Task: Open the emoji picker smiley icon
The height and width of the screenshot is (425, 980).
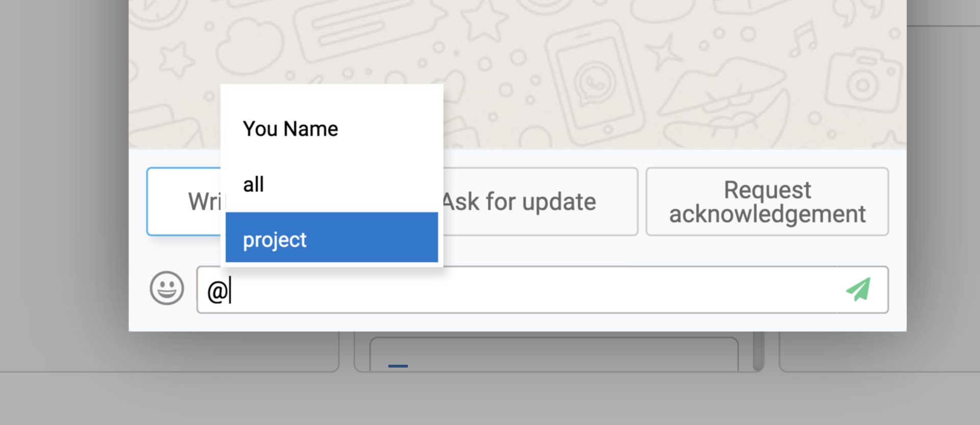Action: tap(167, 288)
